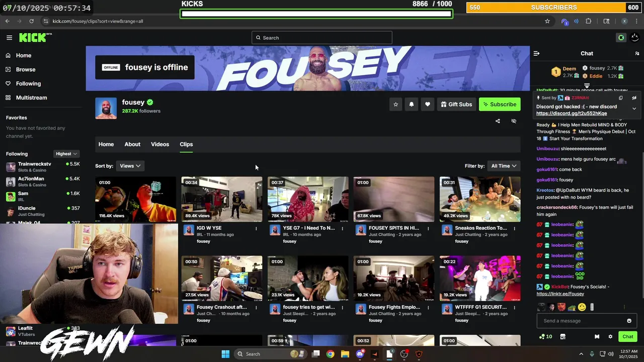Reload the page in browser
Screen dimensions: 644x362
[x=31, y=21]
